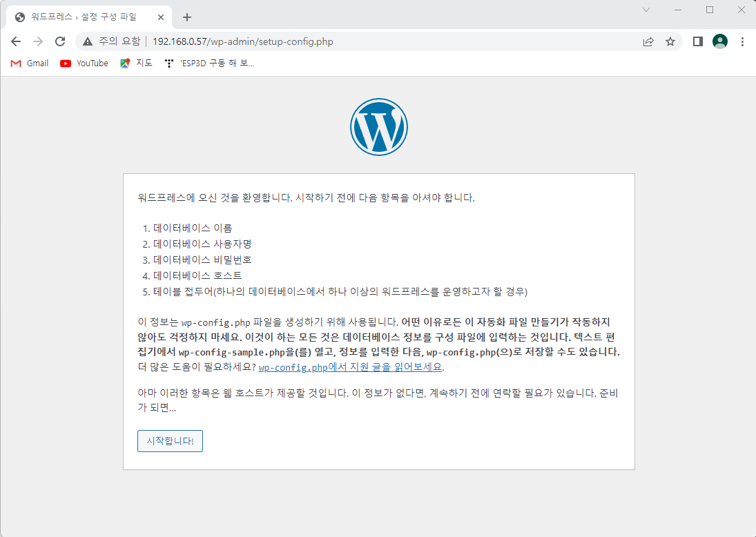Bookmark this page with the star icon
The height and width of the screenshot is (537, 756).
tap(670, 41)
